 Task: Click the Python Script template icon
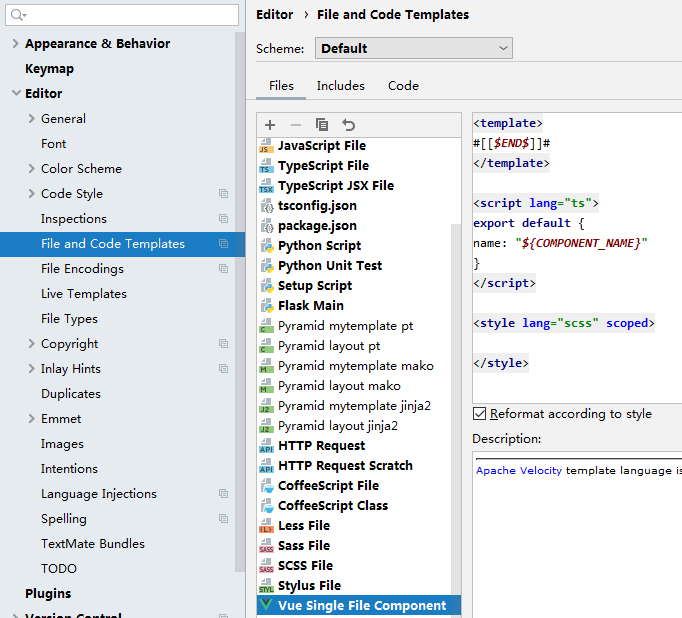point(267,246)
